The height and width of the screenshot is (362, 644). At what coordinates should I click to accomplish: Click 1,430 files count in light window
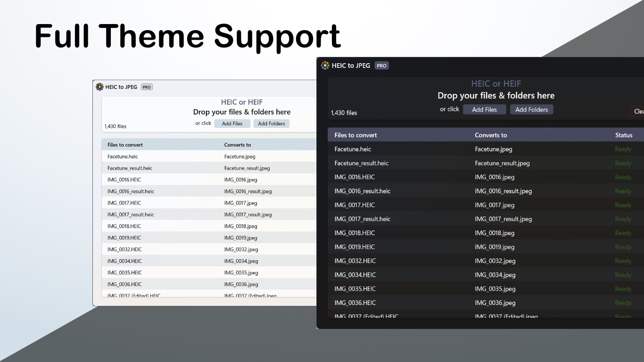coord(116,126)
